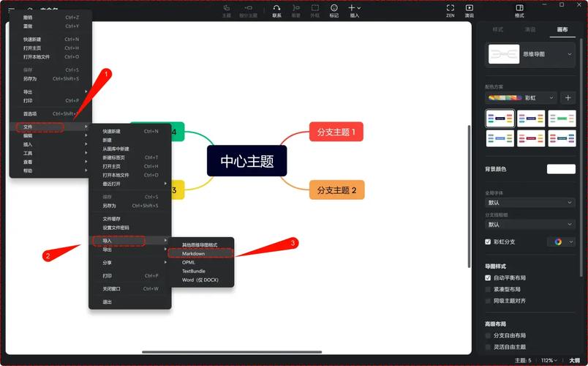Choose OPML from the import submenu
The width and height of the screenshot is (588, 366).
[x=200, y=262]
